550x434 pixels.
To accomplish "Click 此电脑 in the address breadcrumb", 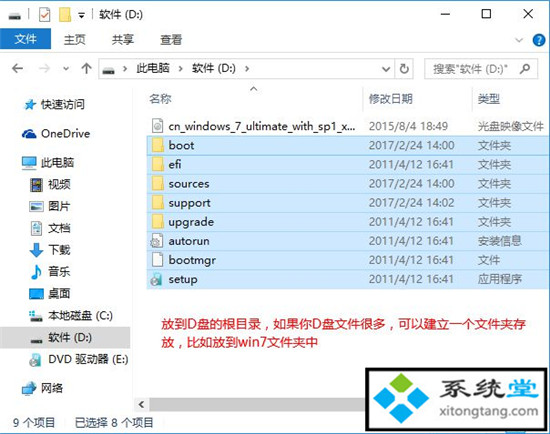I will point(153,68).
